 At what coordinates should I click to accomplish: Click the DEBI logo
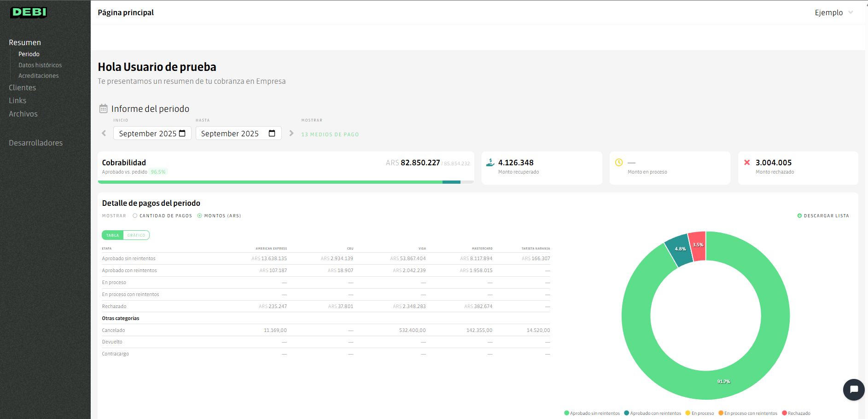29,12
